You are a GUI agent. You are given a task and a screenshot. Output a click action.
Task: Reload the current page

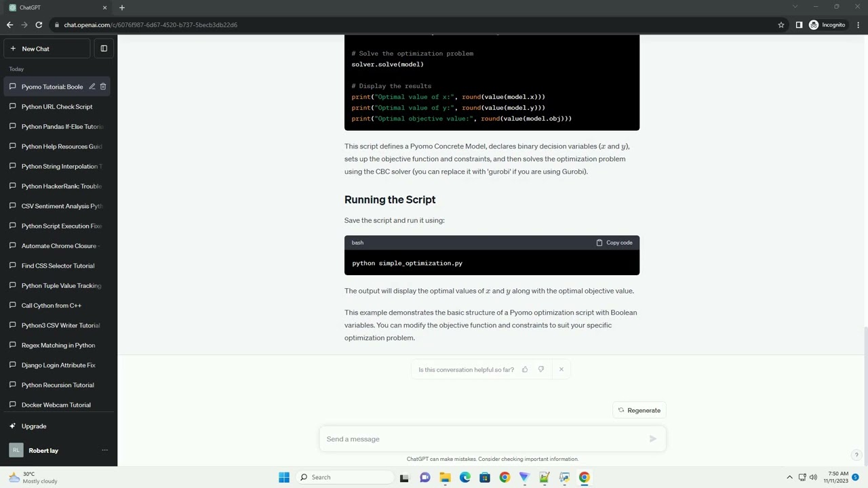[39, 25]
